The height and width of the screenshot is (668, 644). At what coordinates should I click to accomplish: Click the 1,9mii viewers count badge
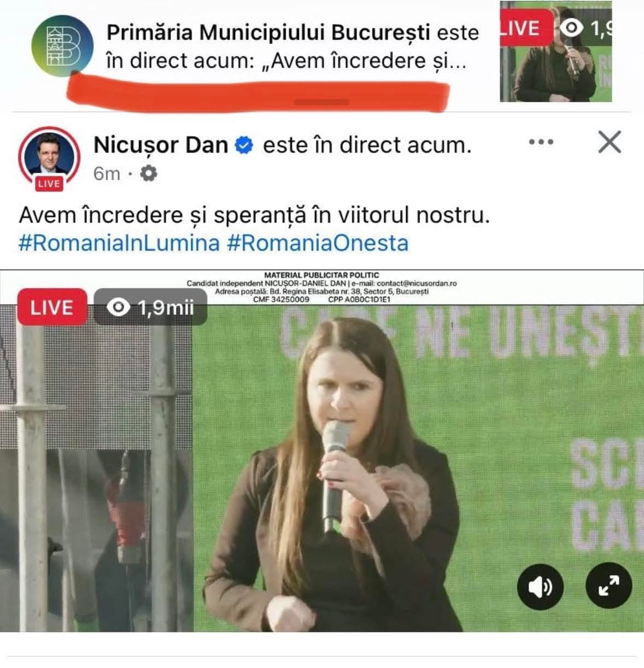[x=150, y=307]
